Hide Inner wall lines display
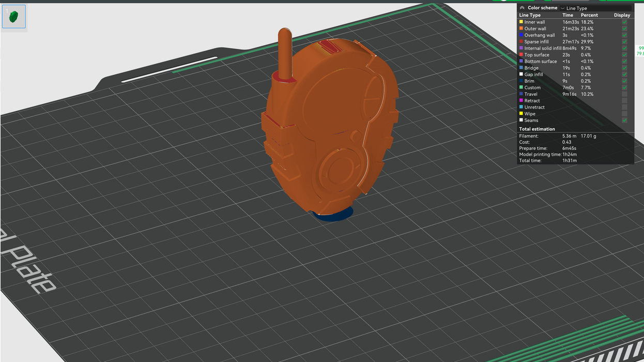 (624, 22)
